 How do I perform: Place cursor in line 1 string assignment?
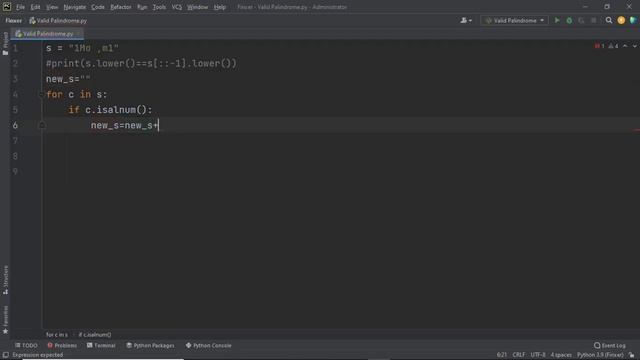point(82,48)
